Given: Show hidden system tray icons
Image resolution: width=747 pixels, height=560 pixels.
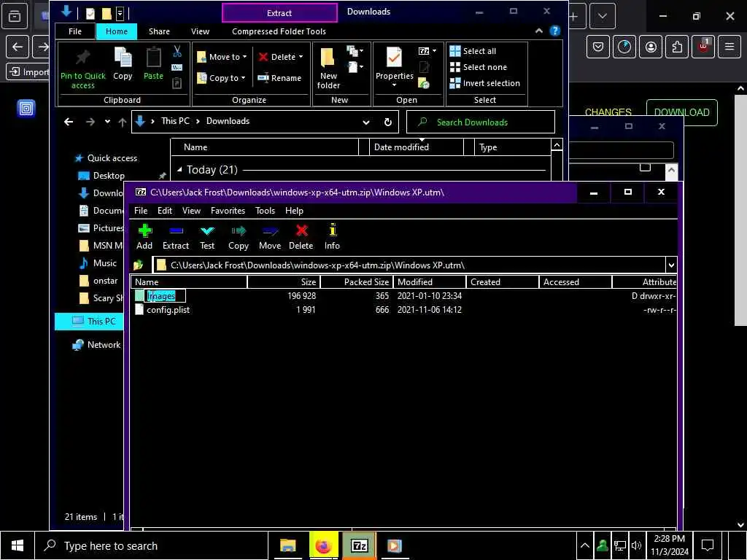Looking at the screenshot, I should (585, 545).
